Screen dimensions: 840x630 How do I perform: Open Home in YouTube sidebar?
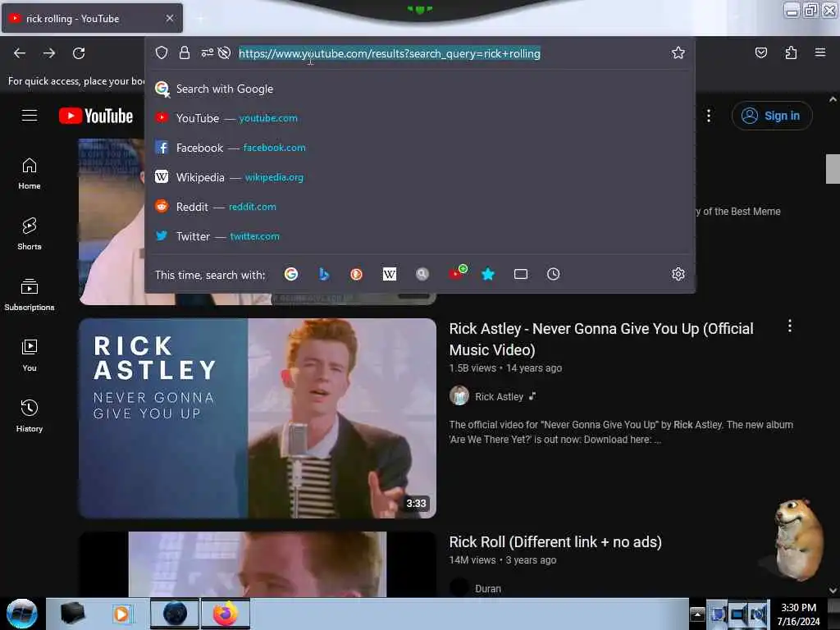pos(30,174)
